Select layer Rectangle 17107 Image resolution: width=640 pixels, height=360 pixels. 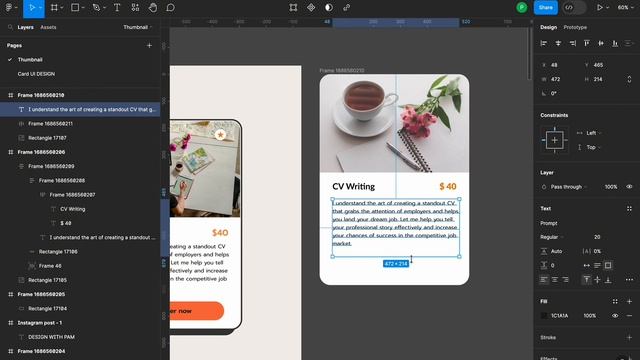click(47, 138)
